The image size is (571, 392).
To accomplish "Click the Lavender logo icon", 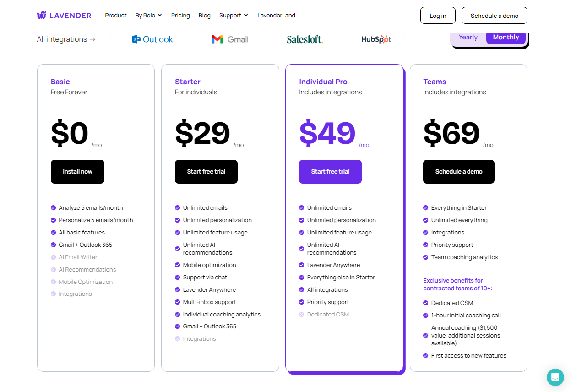I will 42,15.
